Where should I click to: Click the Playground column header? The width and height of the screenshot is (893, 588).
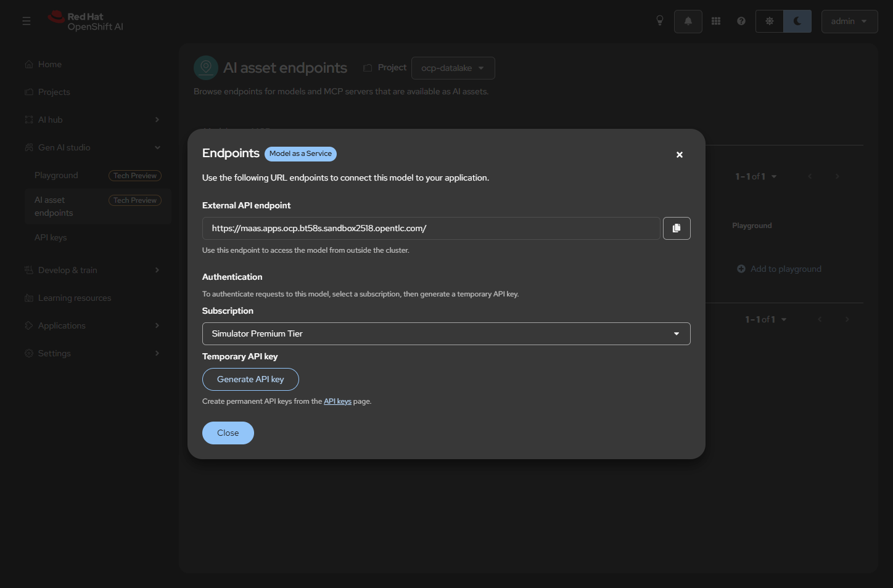click(752, 226)
